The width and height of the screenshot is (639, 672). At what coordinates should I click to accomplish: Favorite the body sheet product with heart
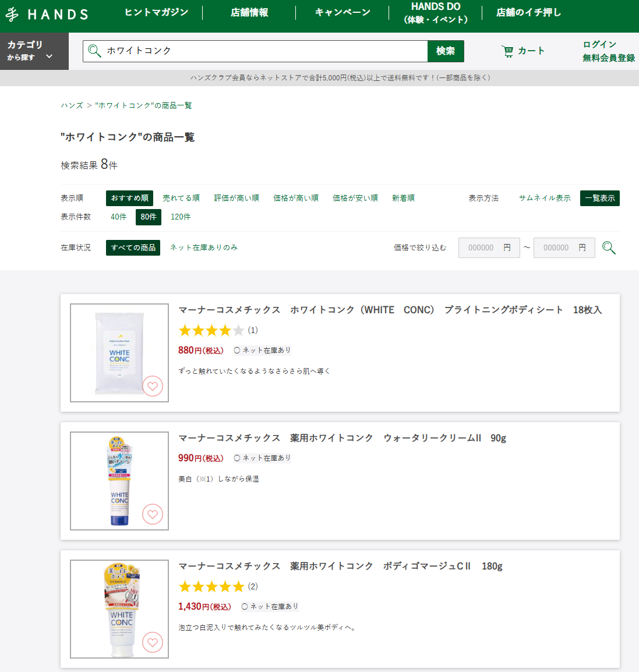[x=153, y=386]
